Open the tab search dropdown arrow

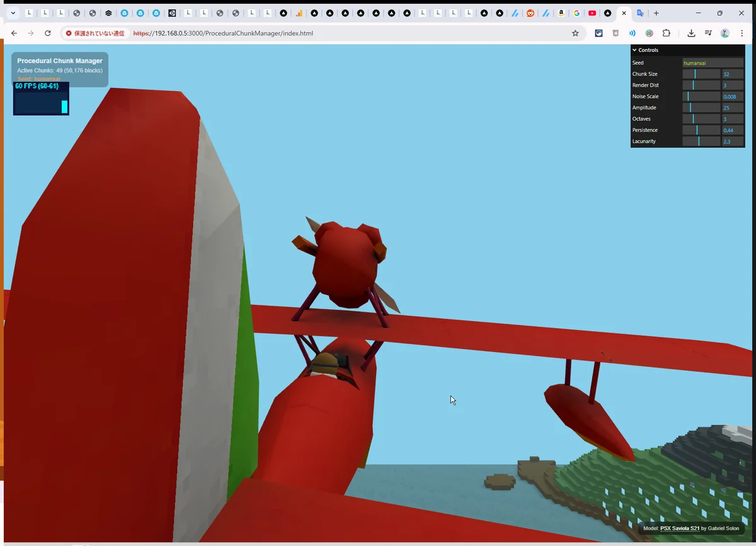(x=12, y=13)
